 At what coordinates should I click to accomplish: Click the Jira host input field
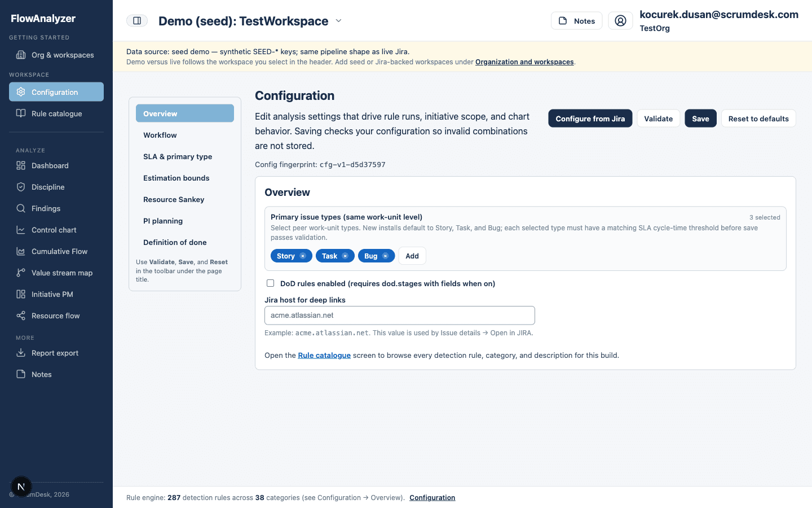(x=400, y=316)
